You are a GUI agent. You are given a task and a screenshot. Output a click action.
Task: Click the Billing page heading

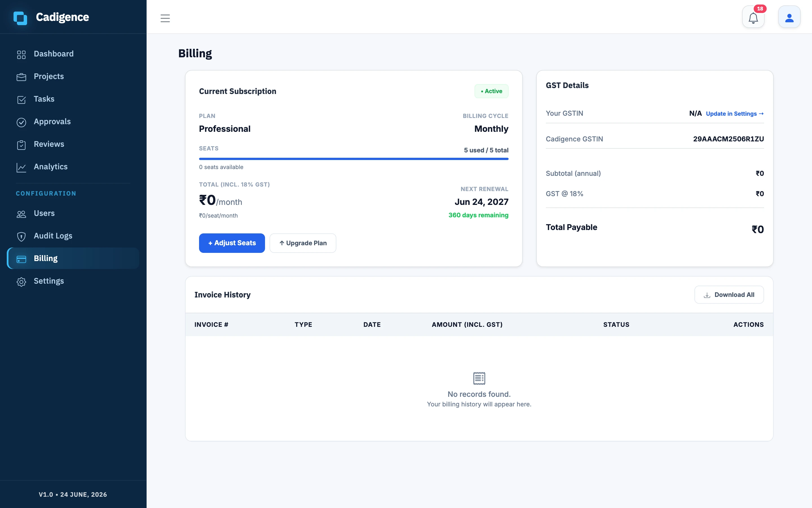click(195, 53)
